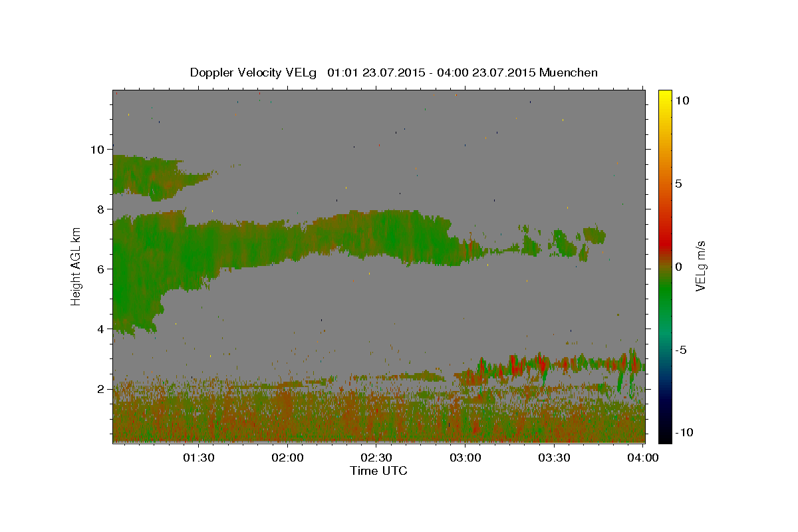Click the black bottom of the colorbar
Image resolution: width=798 pixels, height=532 pixels.
click(664, 434)
